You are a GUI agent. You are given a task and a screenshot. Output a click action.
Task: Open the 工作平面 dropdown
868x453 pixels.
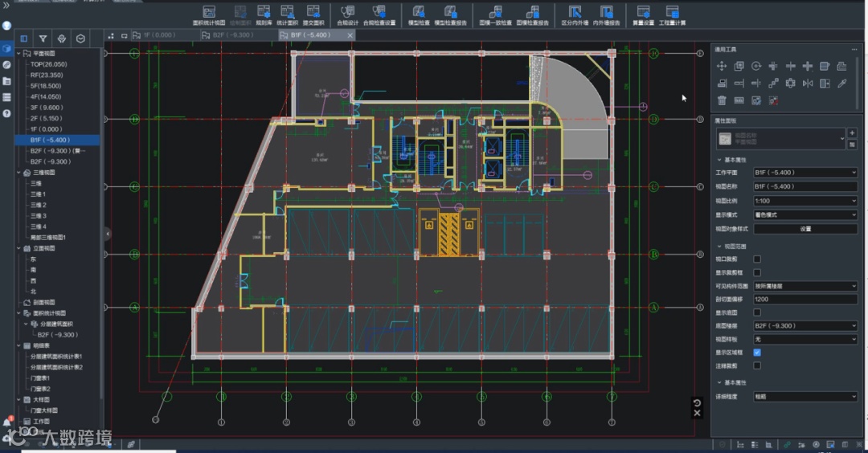tap(805, 173)
